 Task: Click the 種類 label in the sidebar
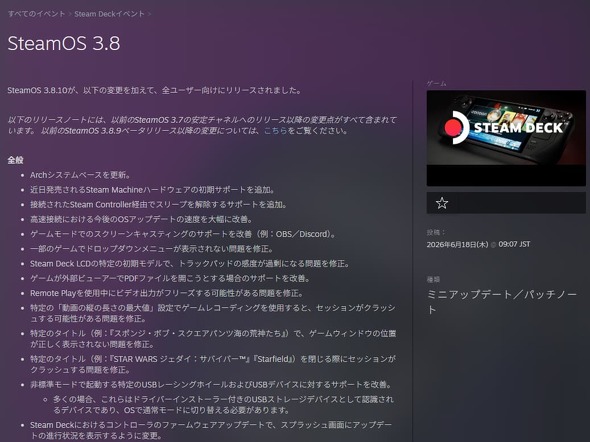[433, 279]
